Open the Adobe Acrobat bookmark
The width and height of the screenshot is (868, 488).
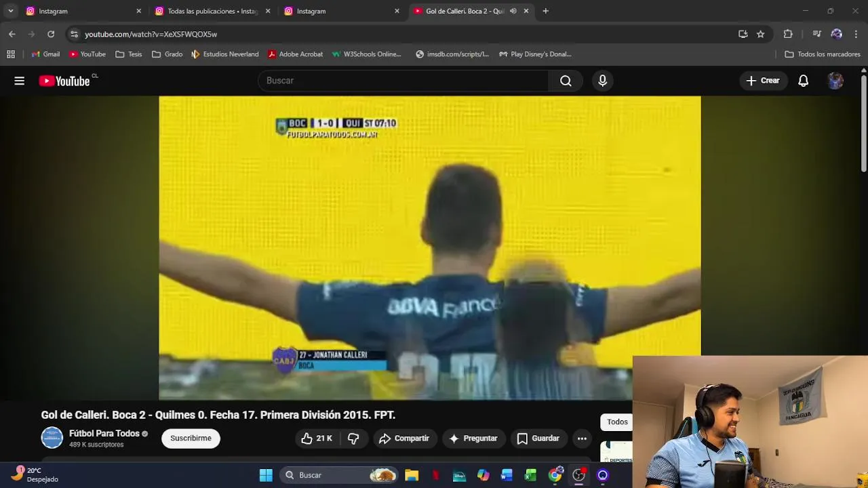click(295, 54)
